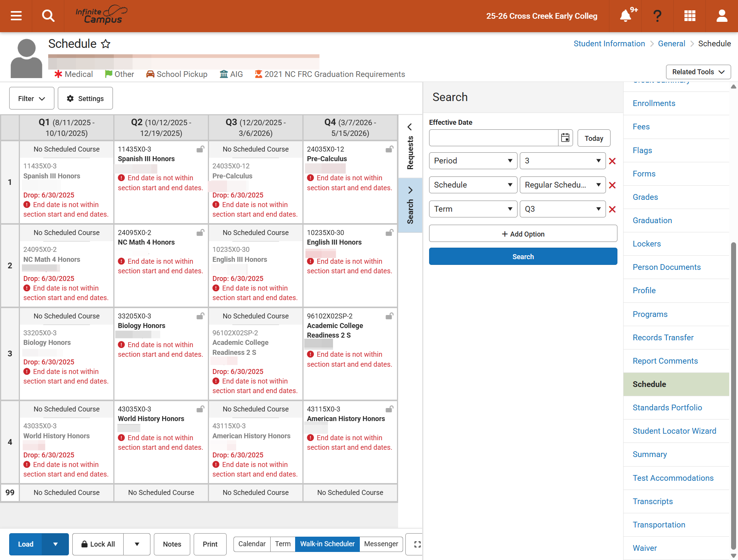Viewport: 738px width, 560px height.
Task: Open the Effective Date calendar picker
Action: pyautogui.click(x=565, y=138)
